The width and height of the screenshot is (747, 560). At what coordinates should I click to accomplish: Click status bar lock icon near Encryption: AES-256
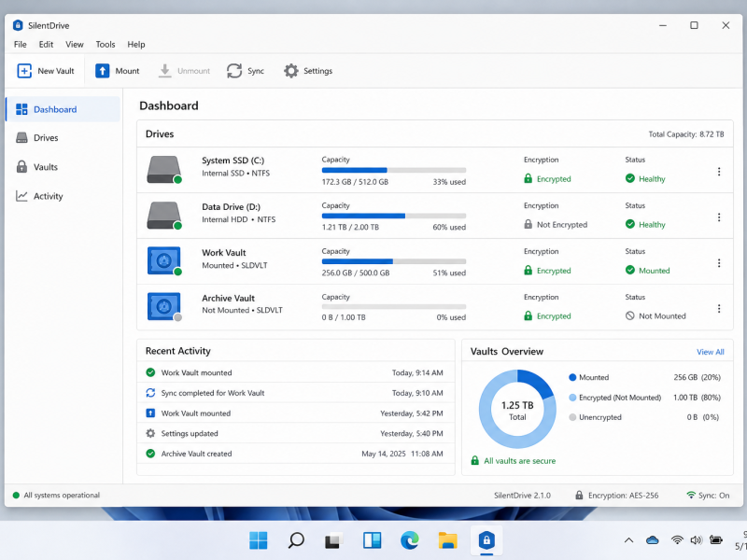click(x=579, y=496)
